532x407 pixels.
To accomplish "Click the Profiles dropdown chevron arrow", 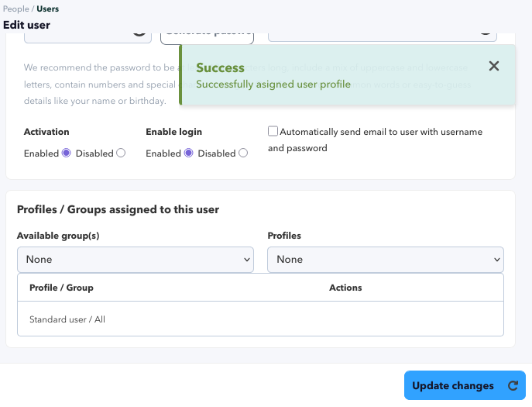I will [496, 260].
